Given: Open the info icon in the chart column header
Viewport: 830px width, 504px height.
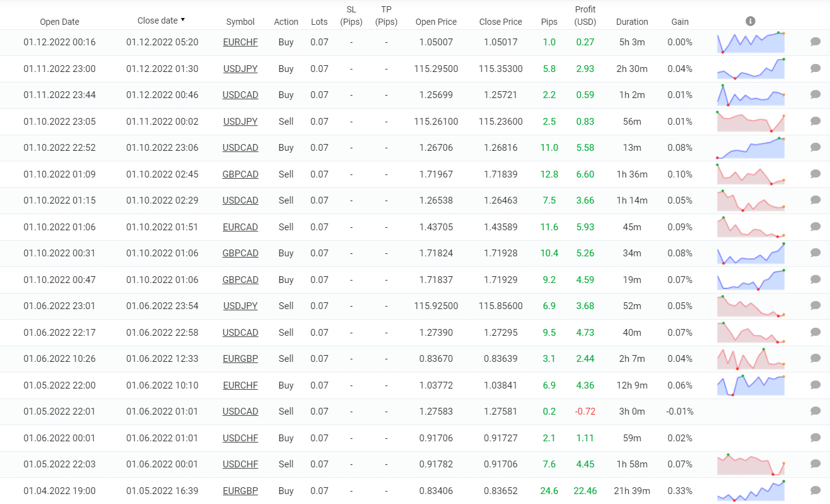Looking at the screenshot, I should [x=751, y=21].
